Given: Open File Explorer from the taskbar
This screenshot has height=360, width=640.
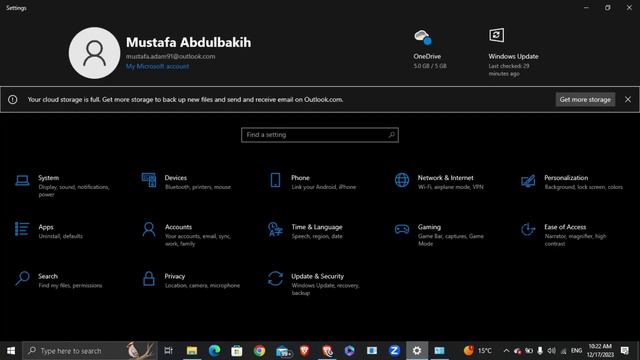Looking at the screenshot, I should tap(192, 351).
